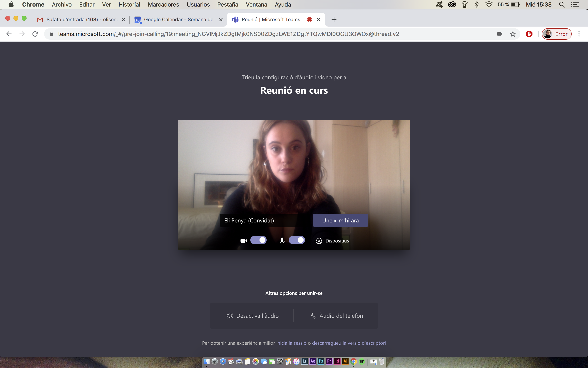Image resolution: width=588 pixels, height=368 pixels.
Task: Open the Marcadores menu
Action: 163,4
